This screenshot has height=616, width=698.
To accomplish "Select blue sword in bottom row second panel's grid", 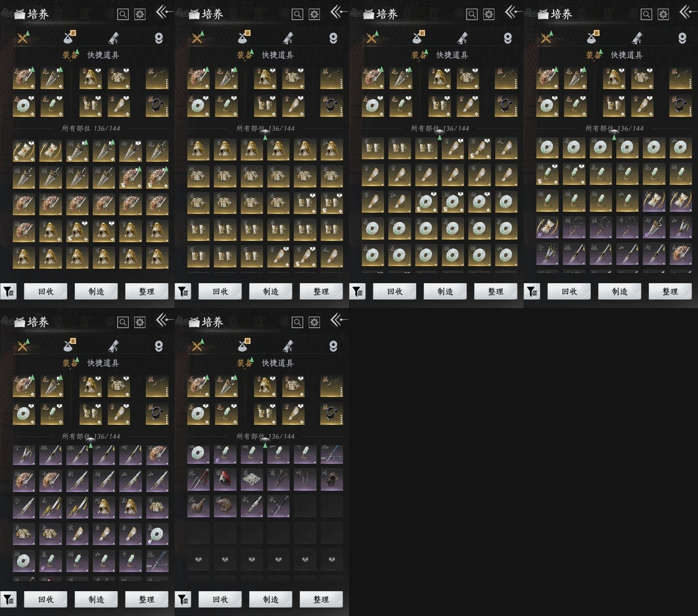I will click(331, 453).
